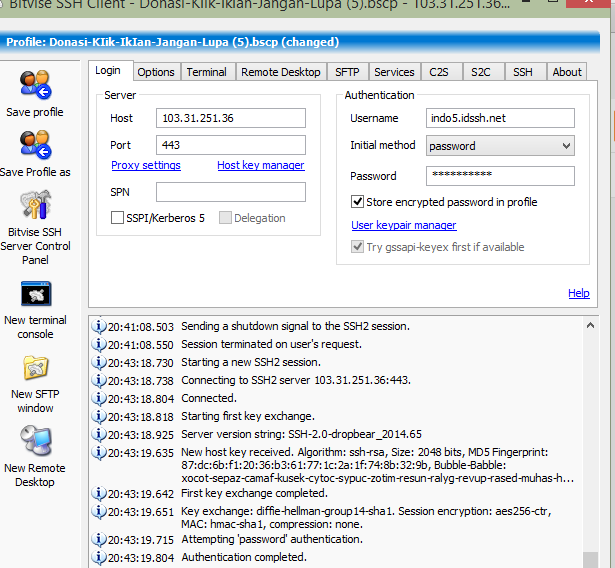Select the Services tab

pos(394,72)
